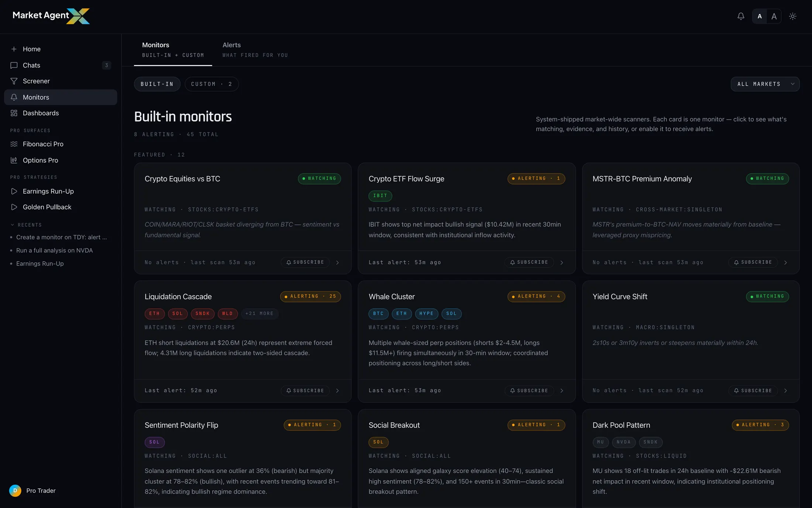Expand Whale Cluster card chevron
Viewport: 812px width, 508px height.
coord(562,391)
